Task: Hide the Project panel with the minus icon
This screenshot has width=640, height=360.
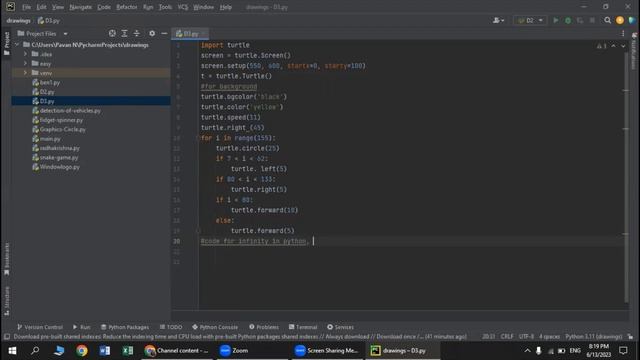Action: click(x=164, y=33)
